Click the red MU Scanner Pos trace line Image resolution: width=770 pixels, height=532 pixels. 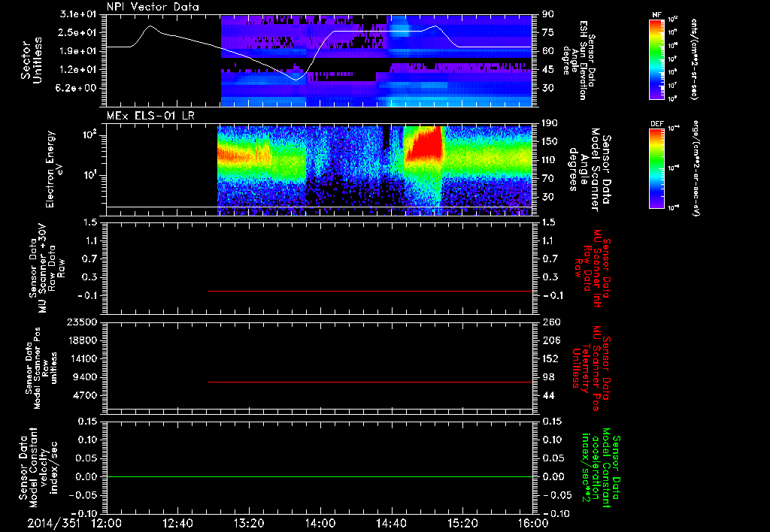pyautogui.click(x=370, y=382)
